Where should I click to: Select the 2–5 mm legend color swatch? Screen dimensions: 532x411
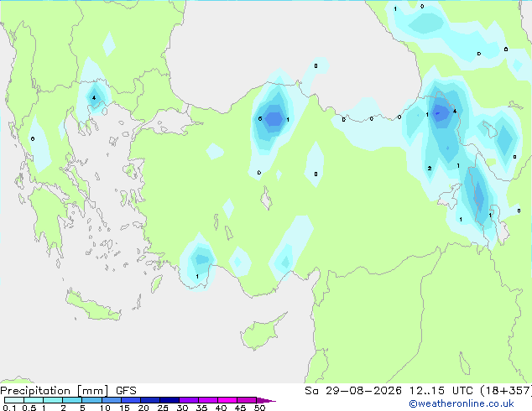72,400
